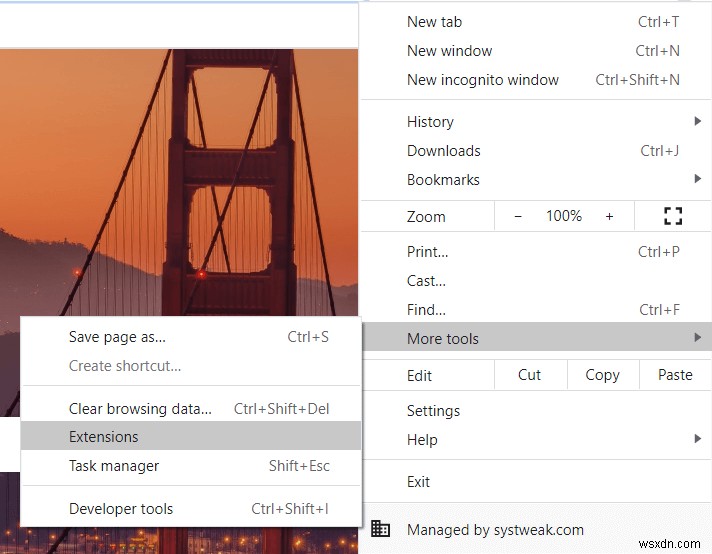Viewport: 712px width, 554px height.
Task: Expand the Bookmarks submenu arrow
Action: 697,180
